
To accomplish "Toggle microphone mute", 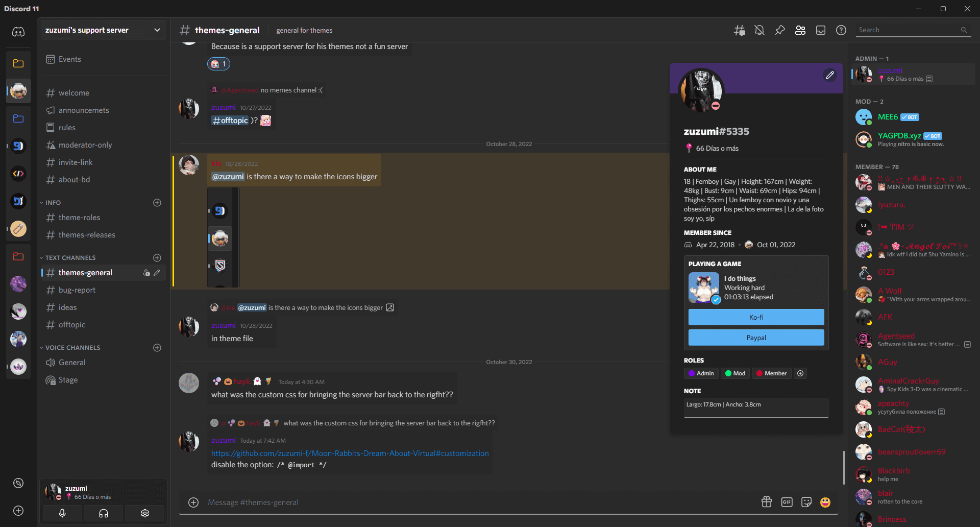I will (x=62, y=513).
